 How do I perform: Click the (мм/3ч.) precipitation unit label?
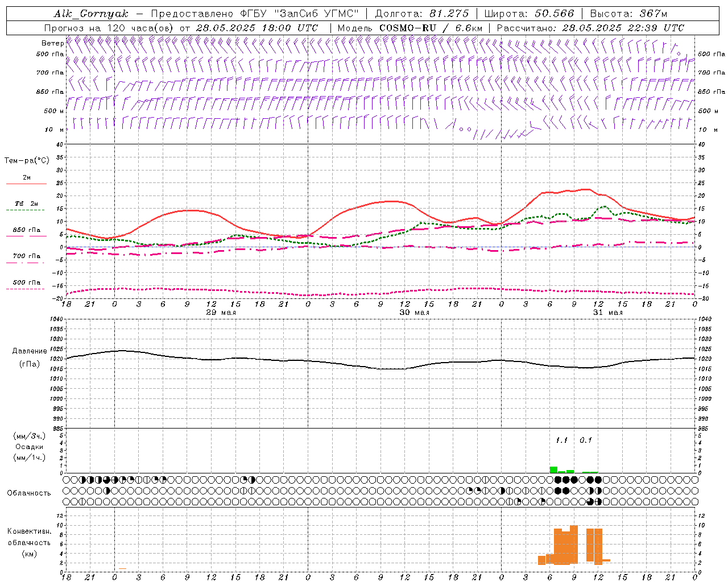pos(30,436)
